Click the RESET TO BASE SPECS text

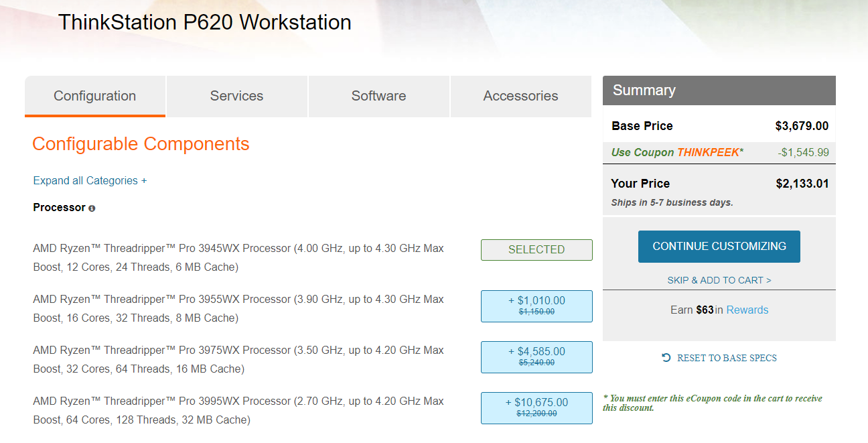point(727,358)
